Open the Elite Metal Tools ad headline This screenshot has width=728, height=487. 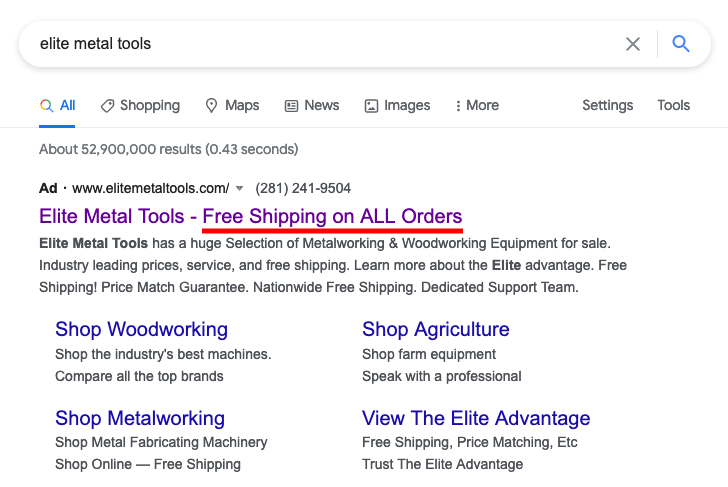coord(251,216)
